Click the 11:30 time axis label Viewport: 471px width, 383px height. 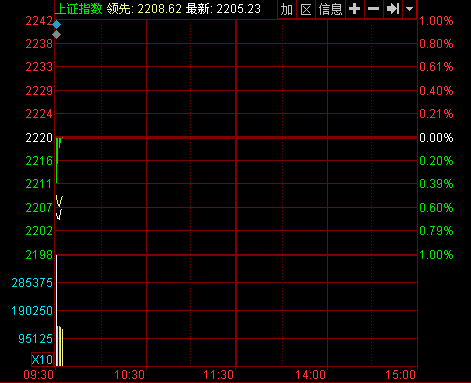[x=218, y=375]
